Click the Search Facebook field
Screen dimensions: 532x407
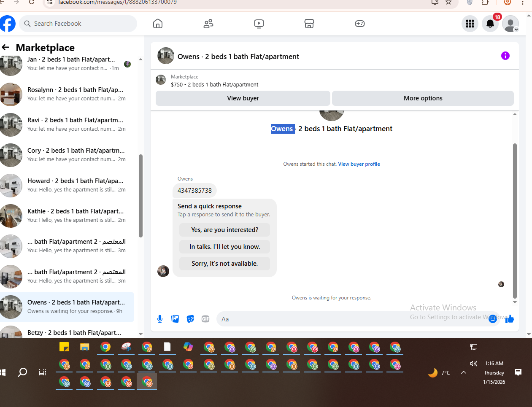click(78, 24)
